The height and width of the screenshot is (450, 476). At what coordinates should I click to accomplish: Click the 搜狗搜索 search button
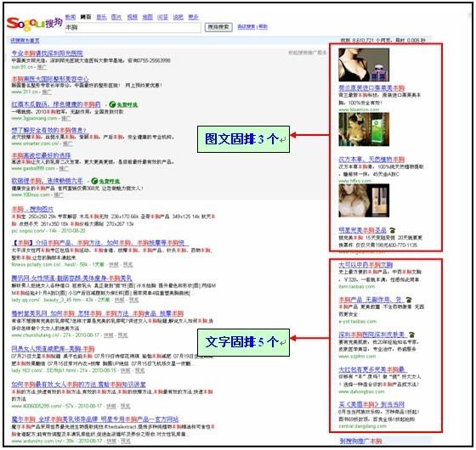(x=218, y=27)
